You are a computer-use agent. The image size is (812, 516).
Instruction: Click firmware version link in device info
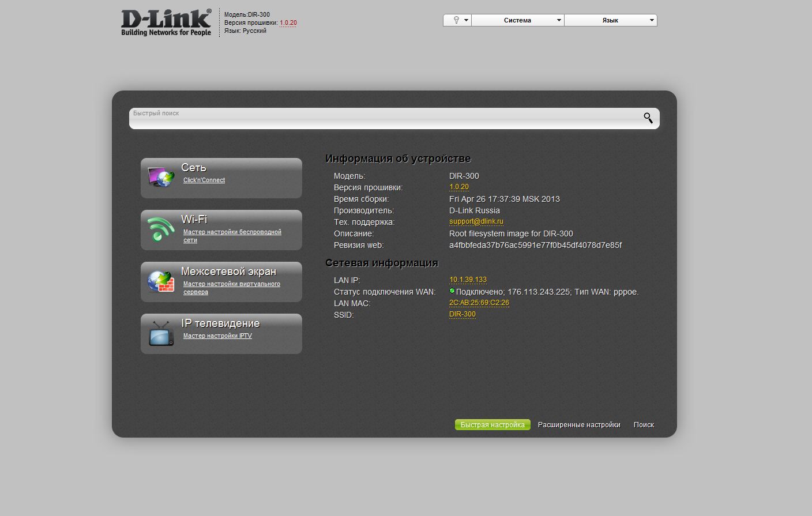point(459,187)
